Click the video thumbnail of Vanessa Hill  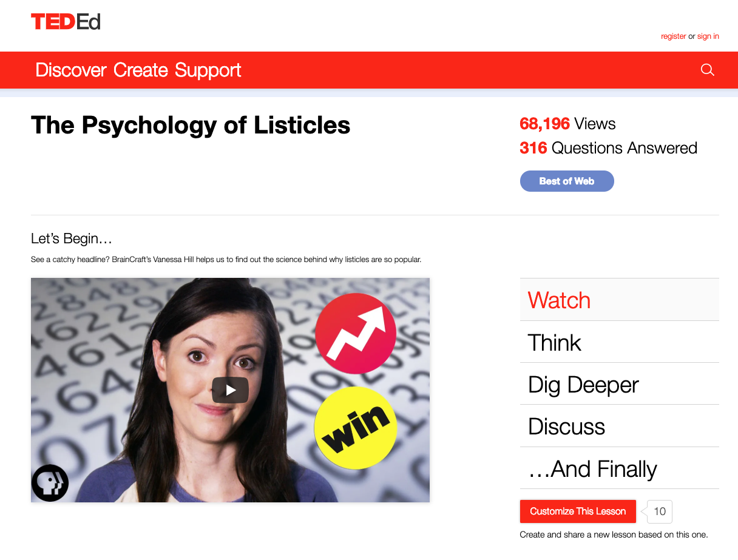(230, 390)
